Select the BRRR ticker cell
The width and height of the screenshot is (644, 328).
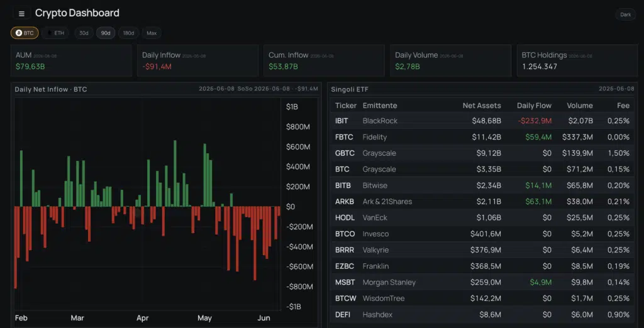(x=344, y=250)
